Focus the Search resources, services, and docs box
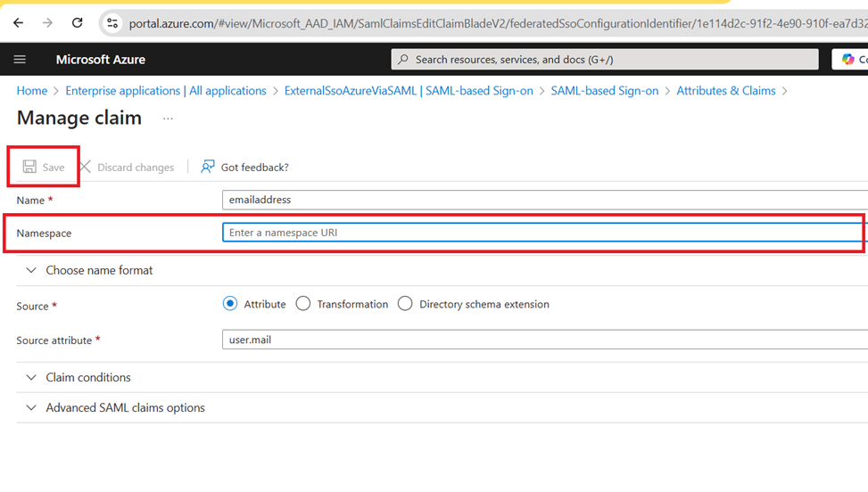 (x=605, y=59)
